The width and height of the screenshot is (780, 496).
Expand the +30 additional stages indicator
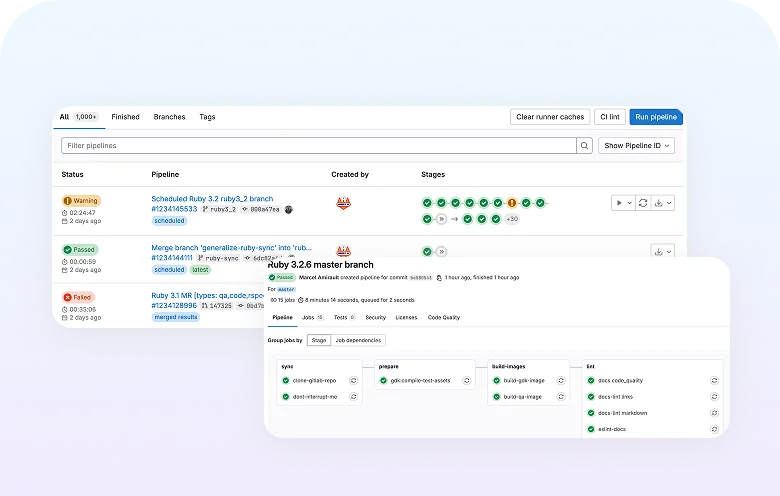click(x=512, y=219)
